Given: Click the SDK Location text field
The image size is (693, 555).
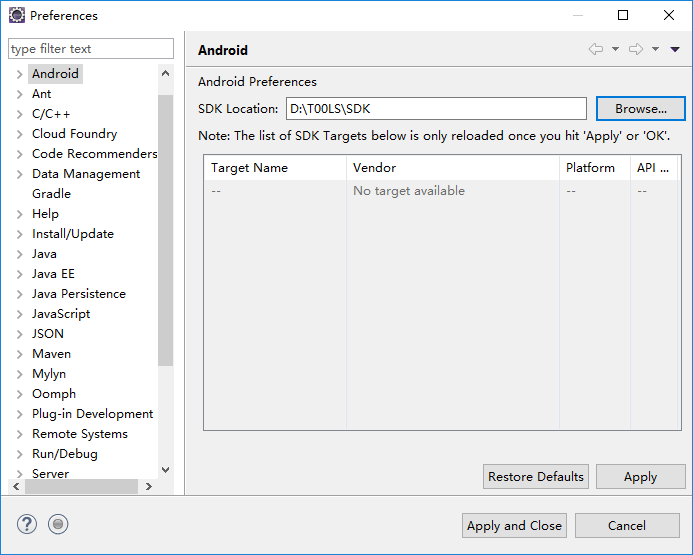Looking at the screenshot, I should [436, 109].
